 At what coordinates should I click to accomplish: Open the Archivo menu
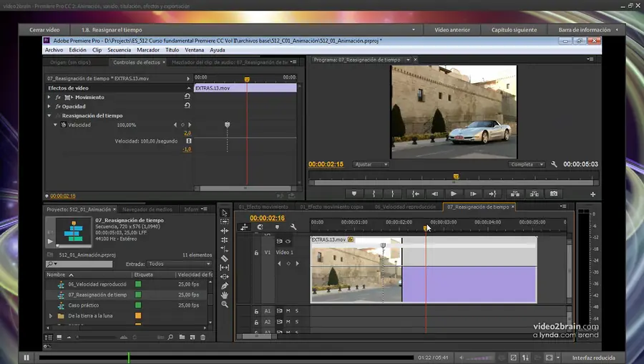(x=54, y=49)
